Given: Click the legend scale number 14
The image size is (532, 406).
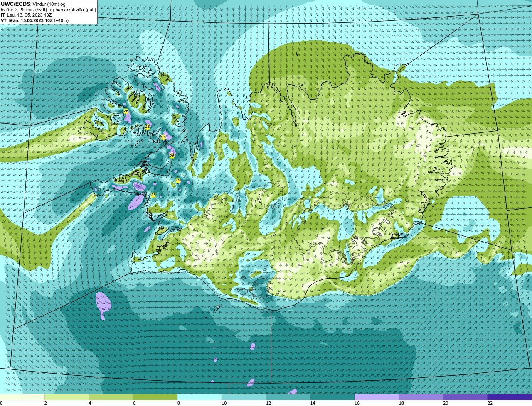Looking at the screenshot, I should coord(313,403).
